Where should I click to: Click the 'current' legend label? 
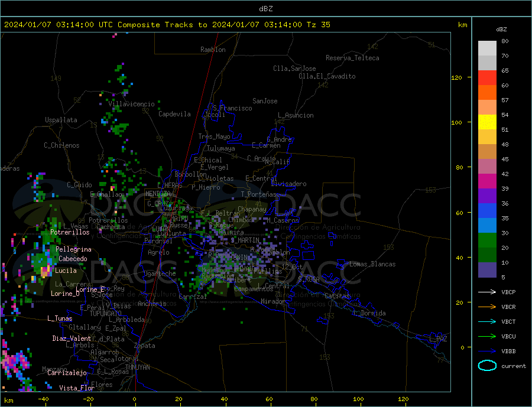pos(514,366)
